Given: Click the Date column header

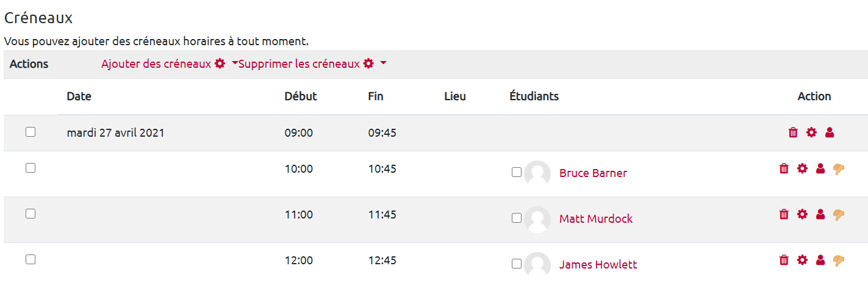Looking at the screenshot, I should click(x=79, y=96).
